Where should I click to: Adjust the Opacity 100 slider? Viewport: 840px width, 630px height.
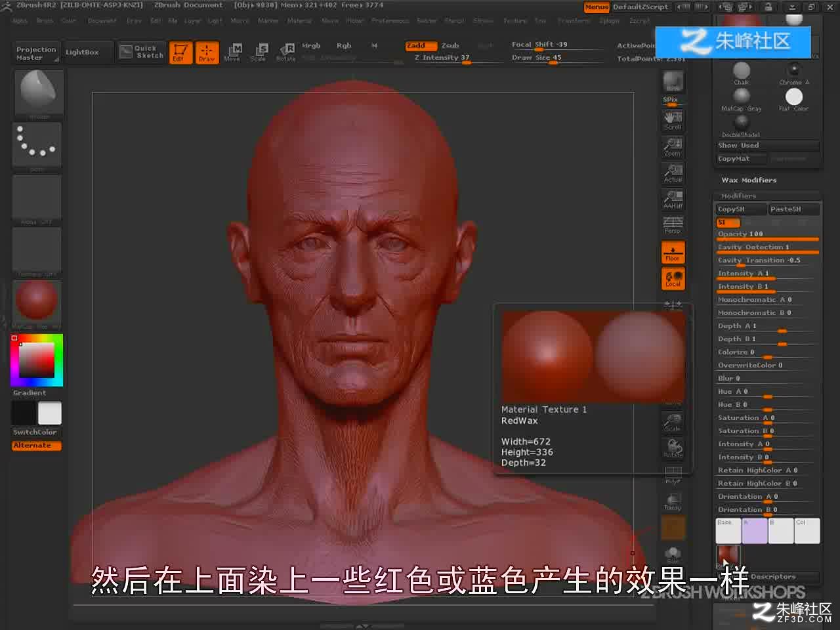(768, 234)
